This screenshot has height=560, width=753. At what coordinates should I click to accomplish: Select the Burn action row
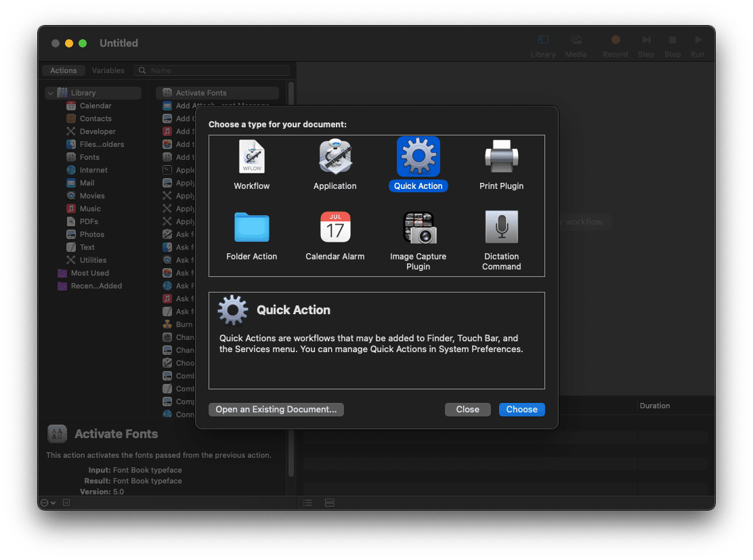(x=177, y=324)
